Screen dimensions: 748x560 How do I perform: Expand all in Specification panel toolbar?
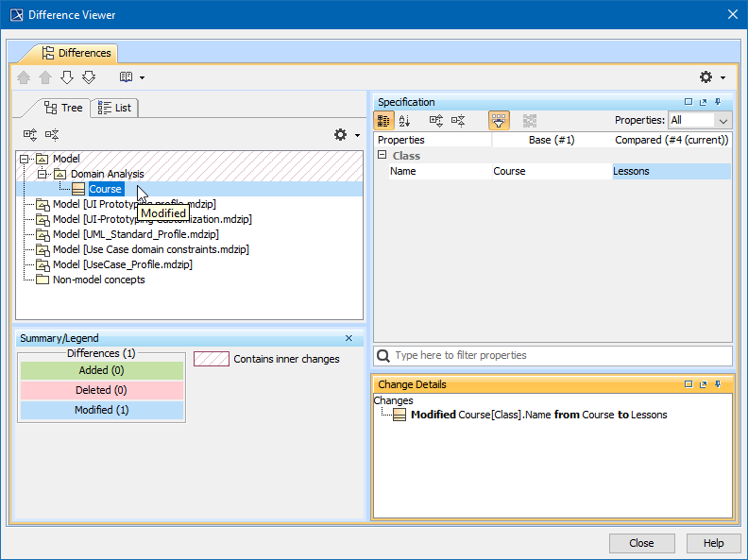click(x=435, y=121)
